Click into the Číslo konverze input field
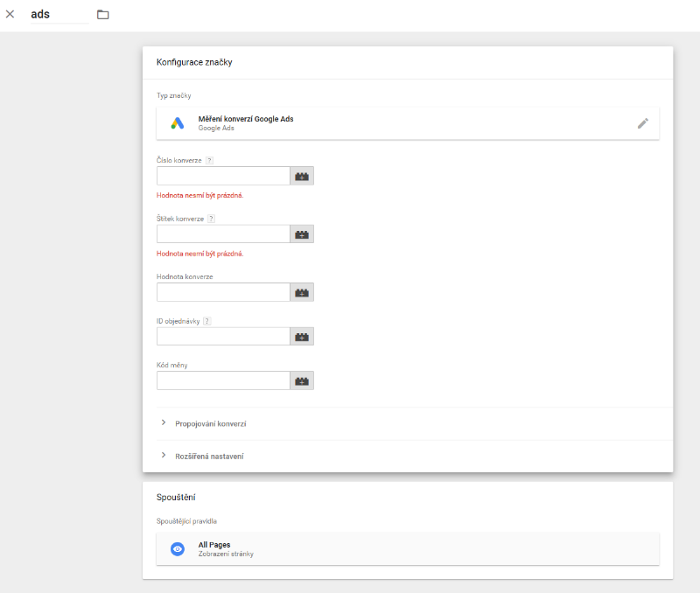Viewport: 700px width, 593px height. tap(223, 177)
